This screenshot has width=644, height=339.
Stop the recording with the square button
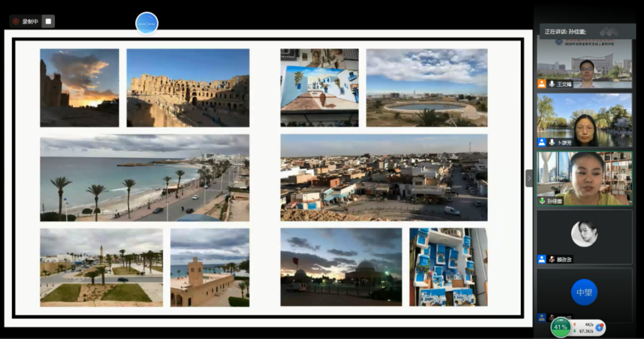[x=48, y=21]
